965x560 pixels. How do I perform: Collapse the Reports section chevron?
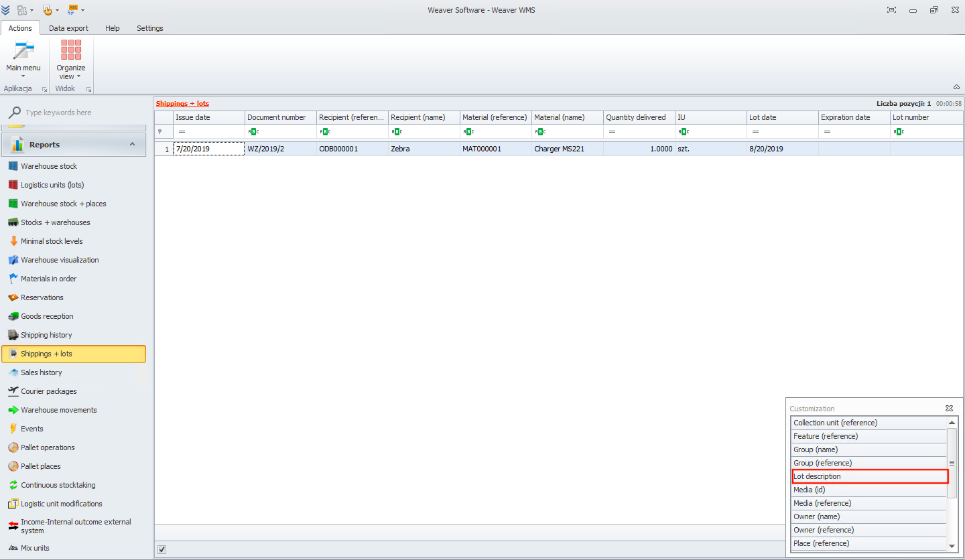pos(132,144)
